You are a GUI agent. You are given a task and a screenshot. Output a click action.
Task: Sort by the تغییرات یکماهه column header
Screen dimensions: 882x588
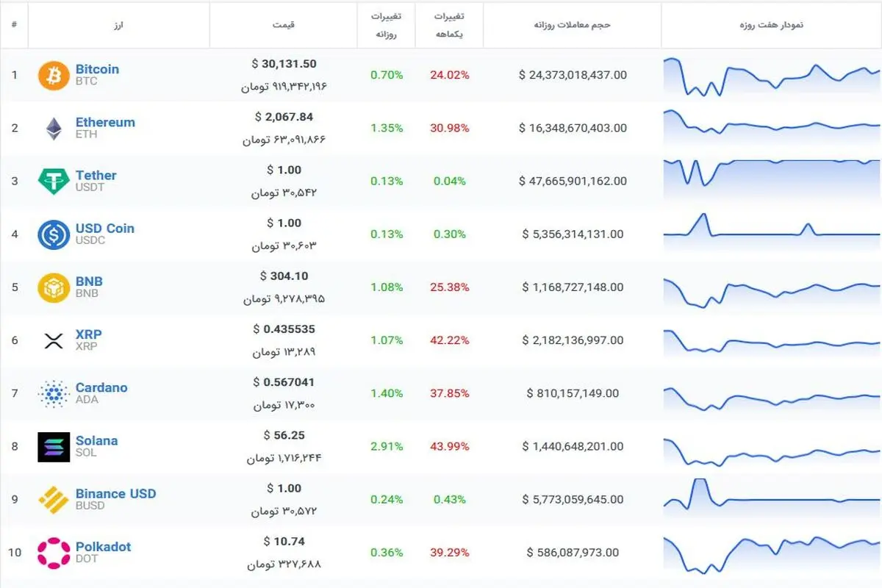[449, 25]
